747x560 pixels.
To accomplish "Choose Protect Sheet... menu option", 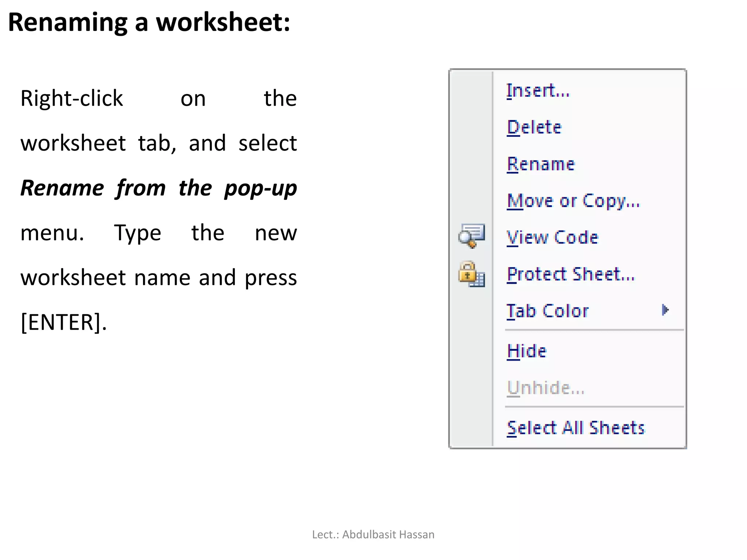I will [x=571, y=274].
